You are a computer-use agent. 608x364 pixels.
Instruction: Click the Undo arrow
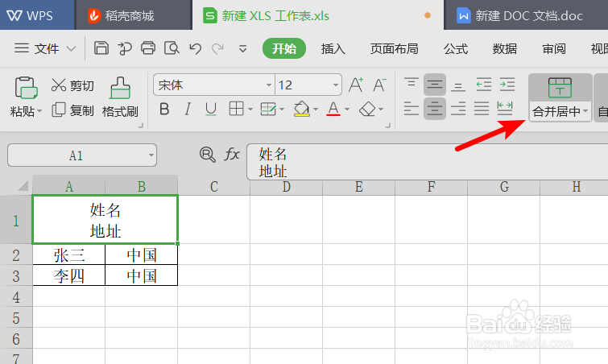click(195, 49)
